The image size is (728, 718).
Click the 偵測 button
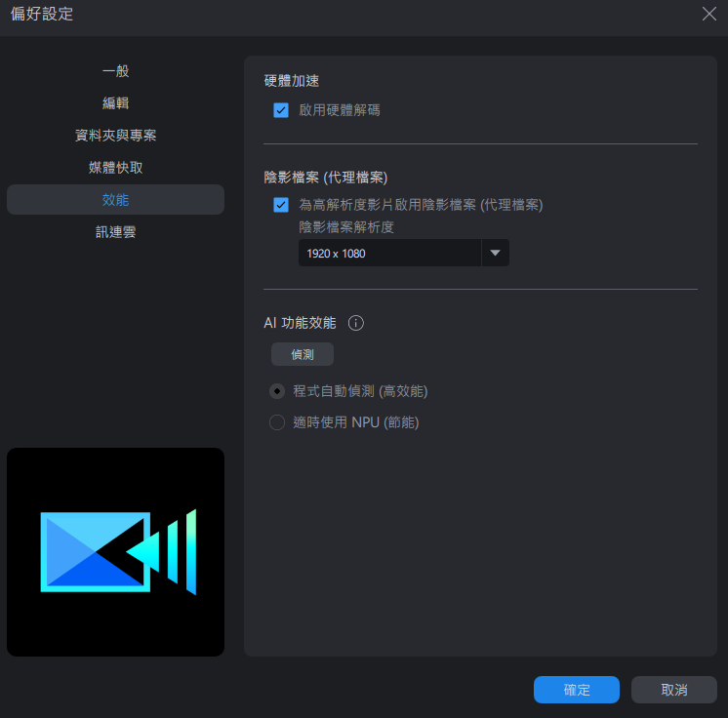point(303,354)
